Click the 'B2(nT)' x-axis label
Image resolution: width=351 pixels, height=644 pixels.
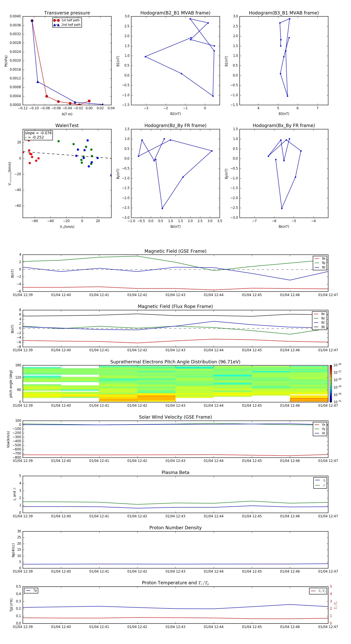point(175,114)
